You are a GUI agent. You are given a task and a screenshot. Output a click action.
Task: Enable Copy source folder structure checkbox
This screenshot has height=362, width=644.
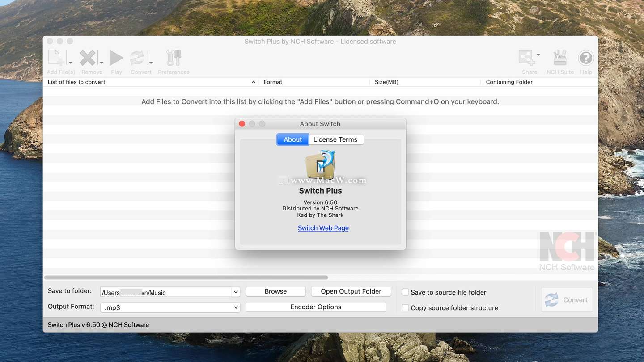(x=405, y=308)
